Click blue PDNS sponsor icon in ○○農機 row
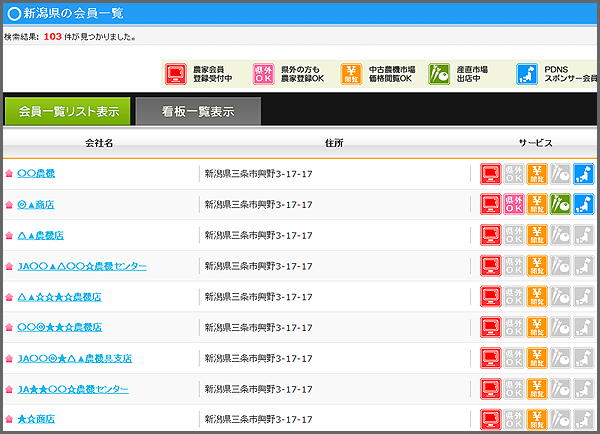The width and height of the screenshot is (600, 434). [583, 173]
